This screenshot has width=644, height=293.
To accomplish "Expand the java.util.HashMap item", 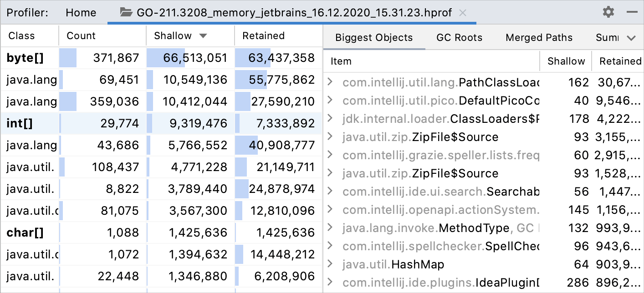I will point(331,264).
